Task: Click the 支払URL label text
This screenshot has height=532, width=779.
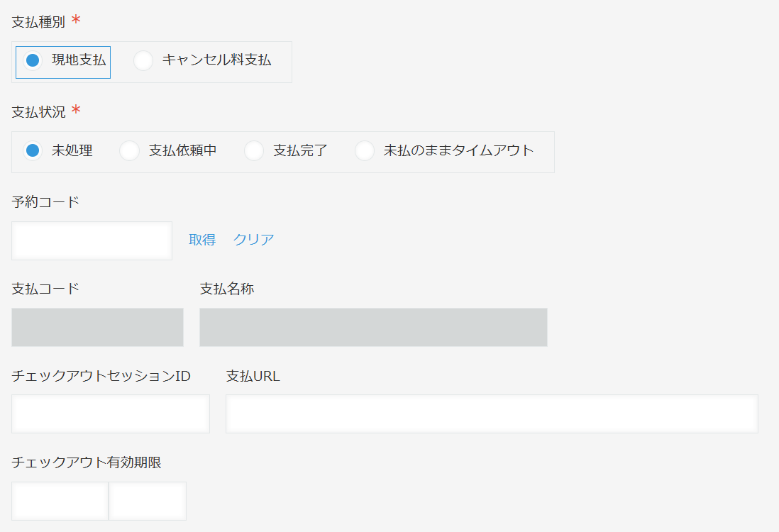Action: 253,376
